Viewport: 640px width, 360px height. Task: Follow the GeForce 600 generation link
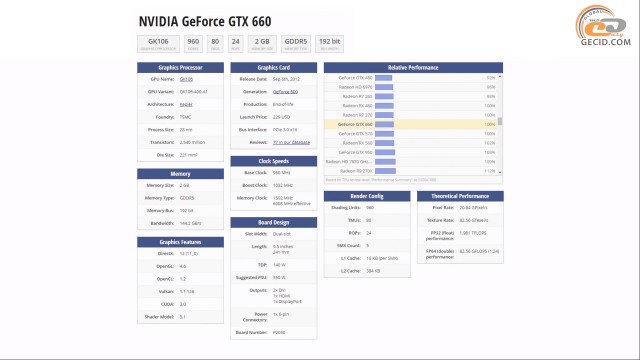click(x=285, y=92)
